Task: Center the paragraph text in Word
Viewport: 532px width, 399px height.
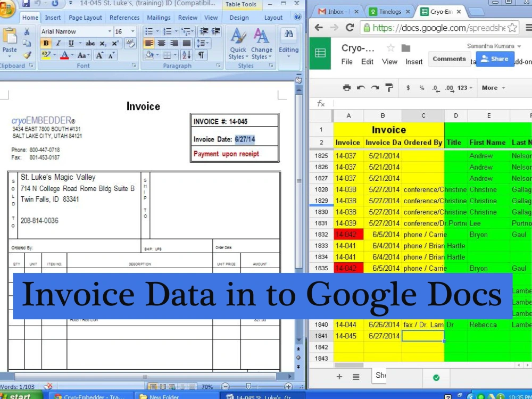Action: tap(162, 43)
